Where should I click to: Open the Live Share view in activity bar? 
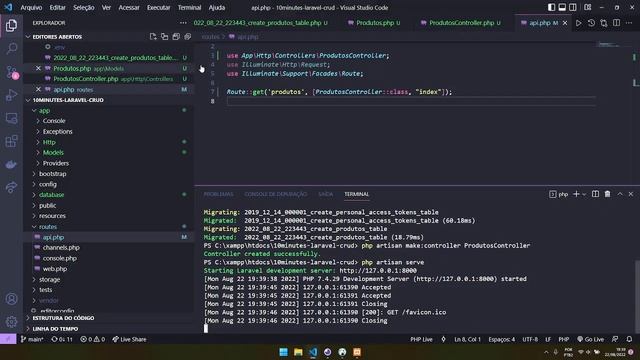tap(11, 187)
